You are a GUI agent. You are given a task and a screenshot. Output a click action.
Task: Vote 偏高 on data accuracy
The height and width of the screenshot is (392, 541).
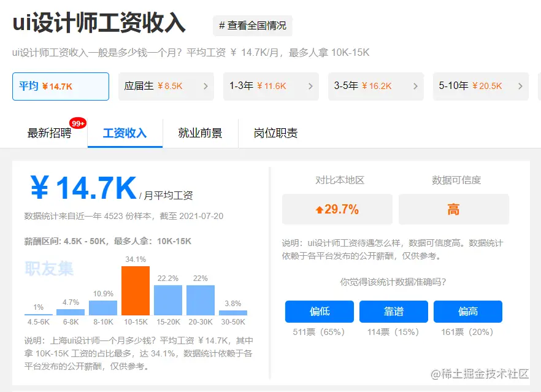tap(468, 312)
